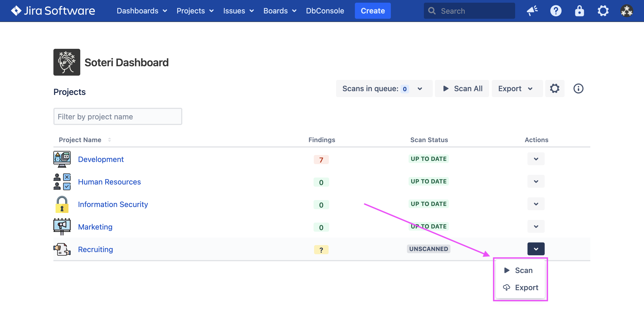Click the info circle icon

pos(578,88)
